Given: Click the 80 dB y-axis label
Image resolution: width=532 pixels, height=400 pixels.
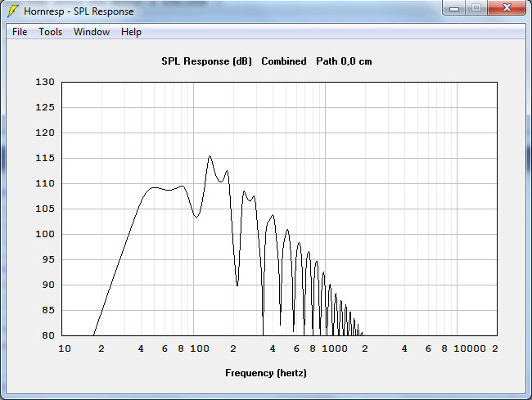Looking at the screenshot, I should coord(47,335).
